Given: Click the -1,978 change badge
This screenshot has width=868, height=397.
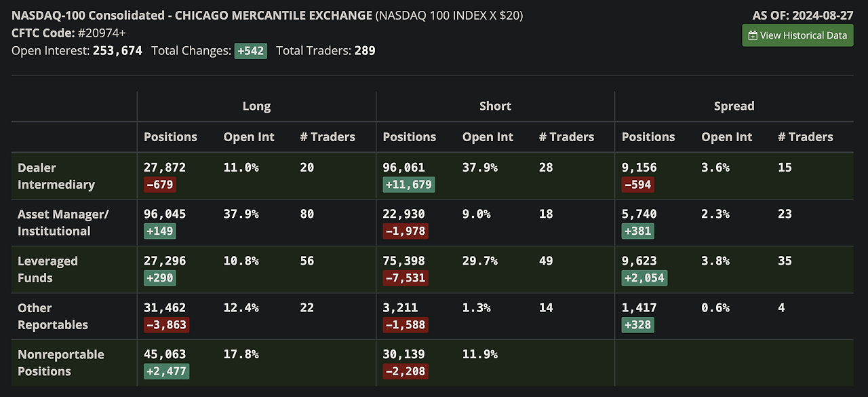Looking at the screenshot, I should tap(405, 231).
